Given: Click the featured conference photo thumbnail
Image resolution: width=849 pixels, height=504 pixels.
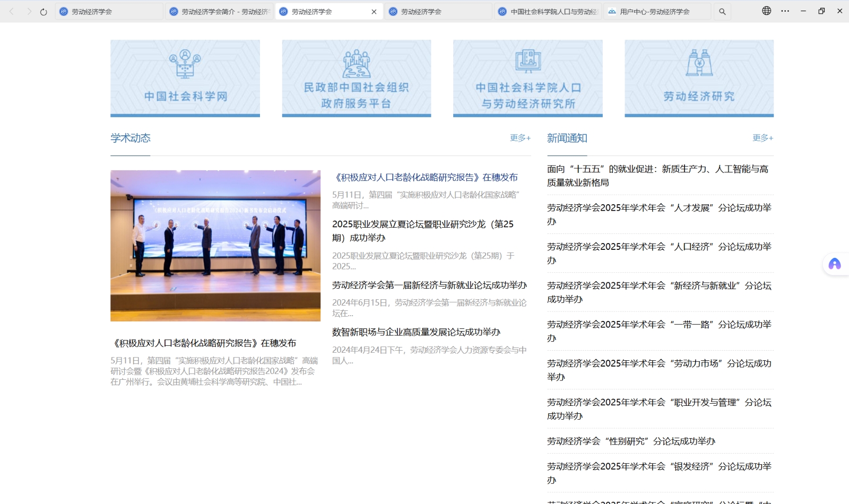Looking at the screenshot, I should click(x=215, y=245).
